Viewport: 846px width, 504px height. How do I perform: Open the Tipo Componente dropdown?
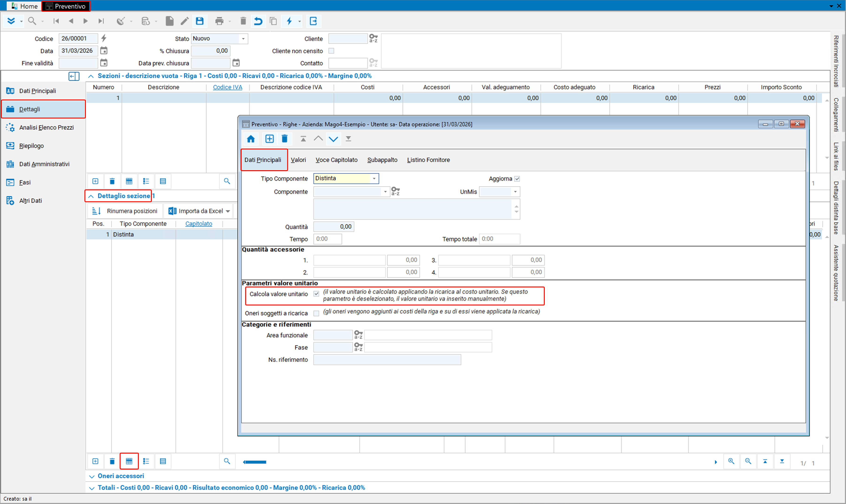[x=374, y=178]
